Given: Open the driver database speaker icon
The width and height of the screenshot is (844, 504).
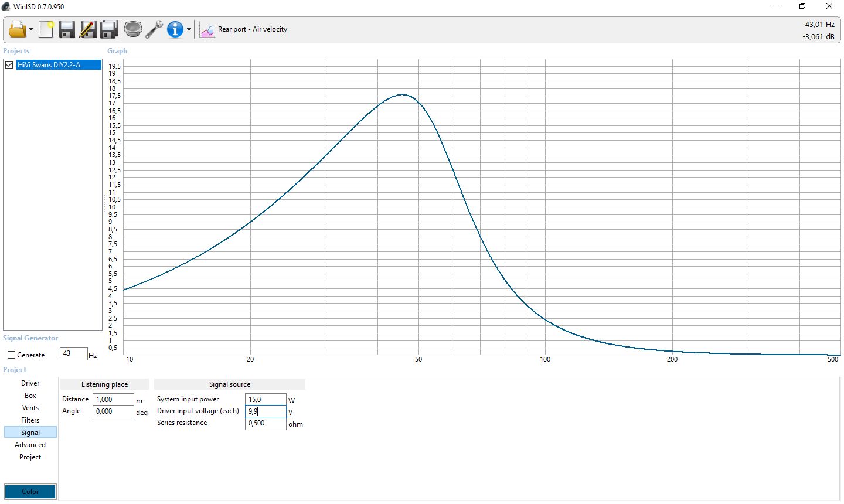Looking at the screenshot, I should pyautogui.click(x=133, y=29).
